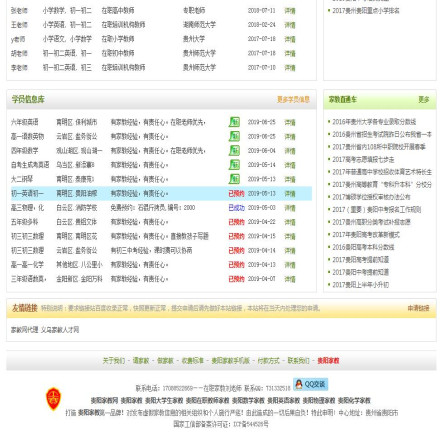
Task: Click the red police badge emblem in footer
Action: 53,398
